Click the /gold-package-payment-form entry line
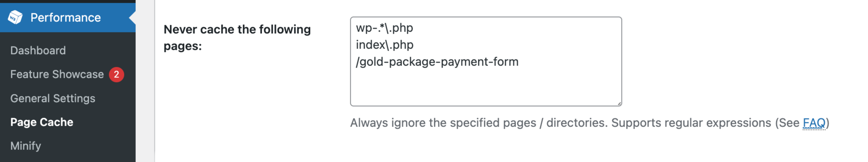This screenshot has width=868, height=162. (x=437, y=62)
